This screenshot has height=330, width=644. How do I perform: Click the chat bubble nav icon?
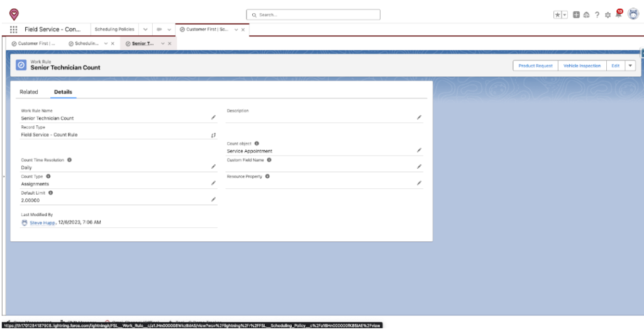click(x=159, y=30)
